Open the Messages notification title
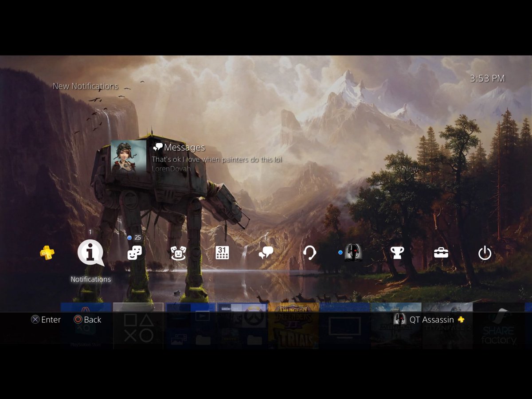The image size is (532, 399). coord(184,147)
